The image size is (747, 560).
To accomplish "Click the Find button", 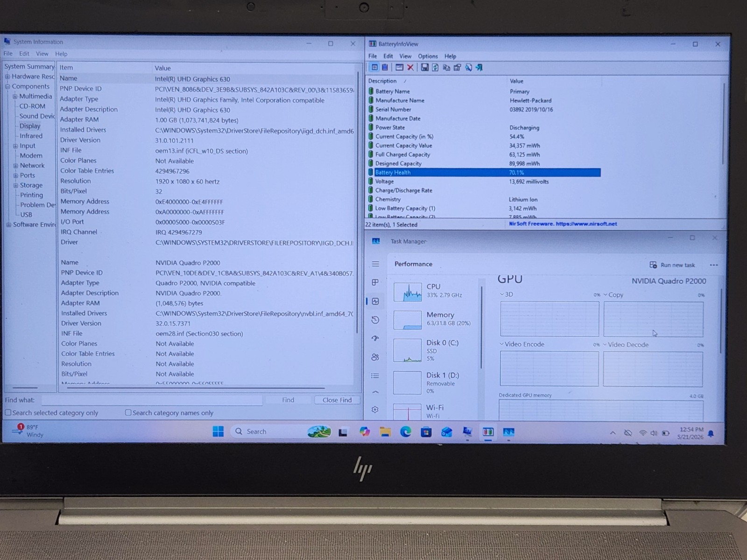I will [x=288, y=400].
